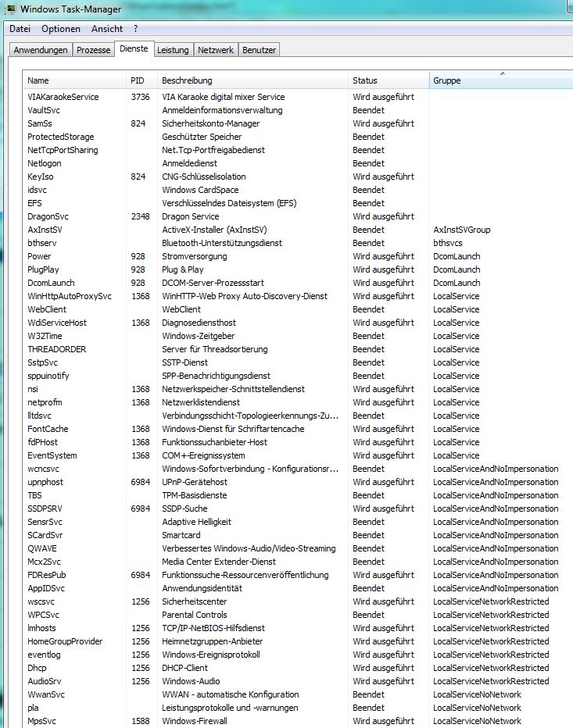Select the TBS service row
The width and height of the screenshot is (573, 728).
click(x=297, y=495)
